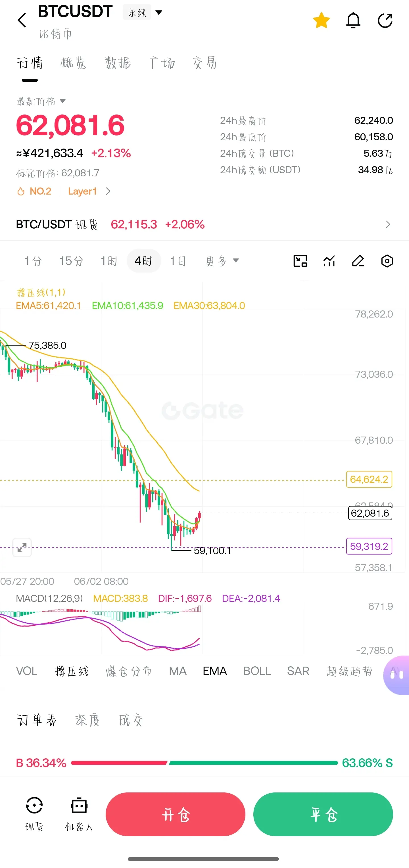Toggle the 爆仓分布 indicator
The width and height of the screenshot is (409, 868).
(x=129, y=671)
